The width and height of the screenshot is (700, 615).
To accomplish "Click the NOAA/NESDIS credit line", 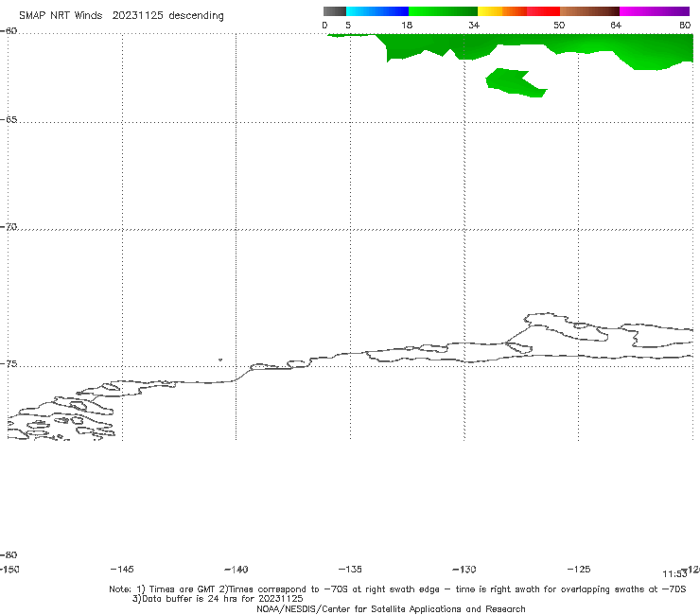I will click(391, 608).
